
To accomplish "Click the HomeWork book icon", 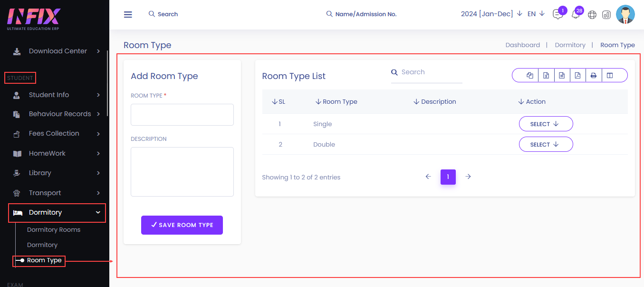I will [x=17, y=154].
